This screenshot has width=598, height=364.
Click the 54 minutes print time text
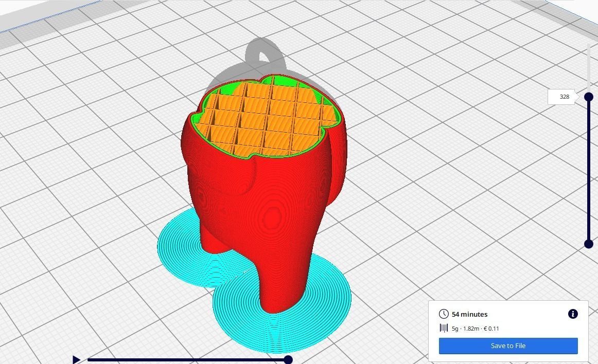pos(469,315)
